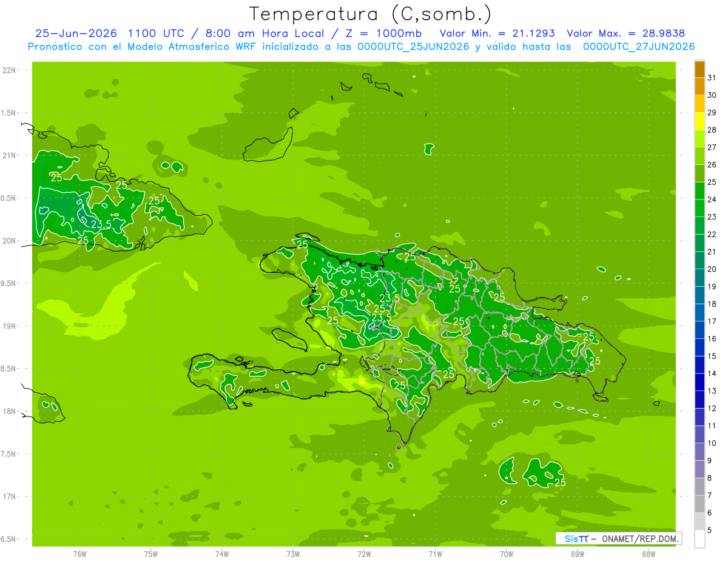
Task: Click the '20' value on color legend
Action: (x=712, y=269)
